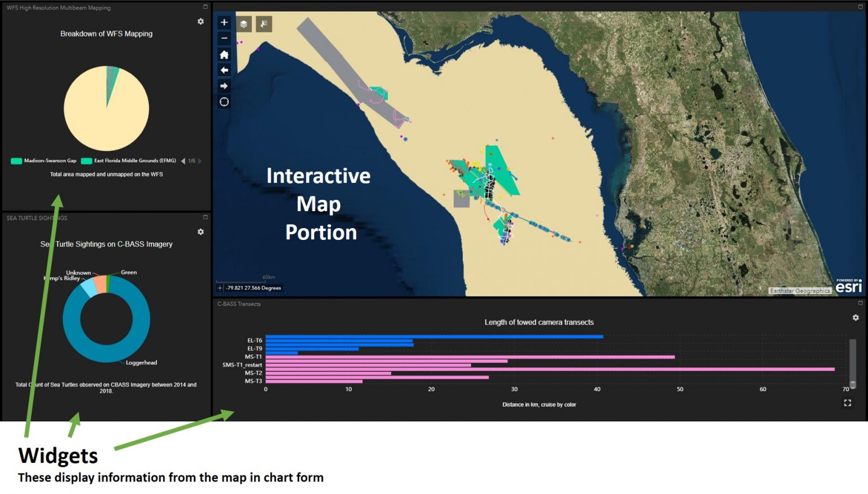
Task: Click the bar chart vertical scrollbar
Action: tap(853, 361)
